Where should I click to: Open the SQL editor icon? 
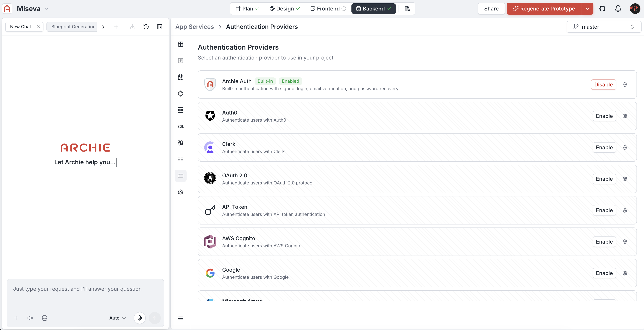tap(181, 127)
